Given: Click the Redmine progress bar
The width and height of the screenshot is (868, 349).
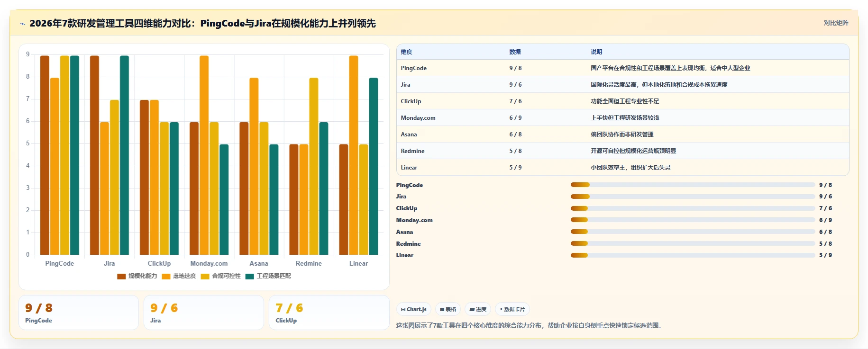Looking at the screenshot, I should pos(693,243).
